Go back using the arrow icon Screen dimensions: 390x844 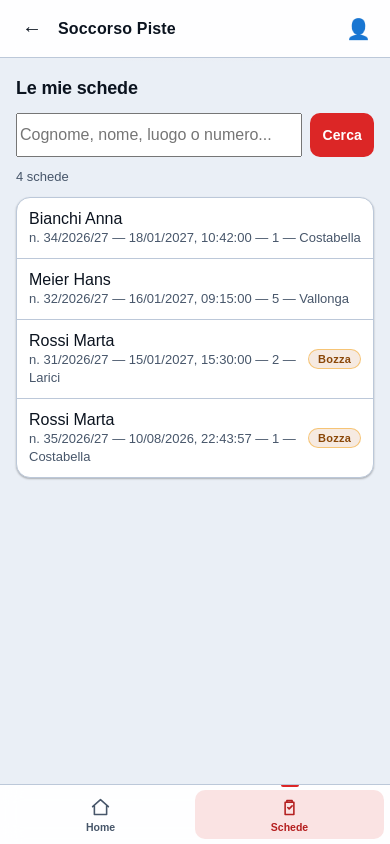click(x=32, y=29)
